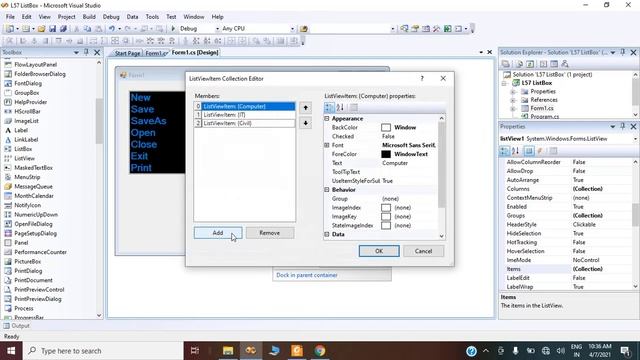
Task: Expand the Font property in collection editor
Action: 327,145
